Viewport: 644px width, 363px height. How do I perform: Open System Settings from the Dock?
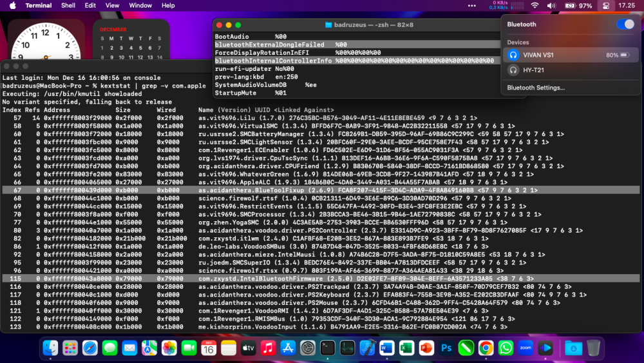point(308,348)
